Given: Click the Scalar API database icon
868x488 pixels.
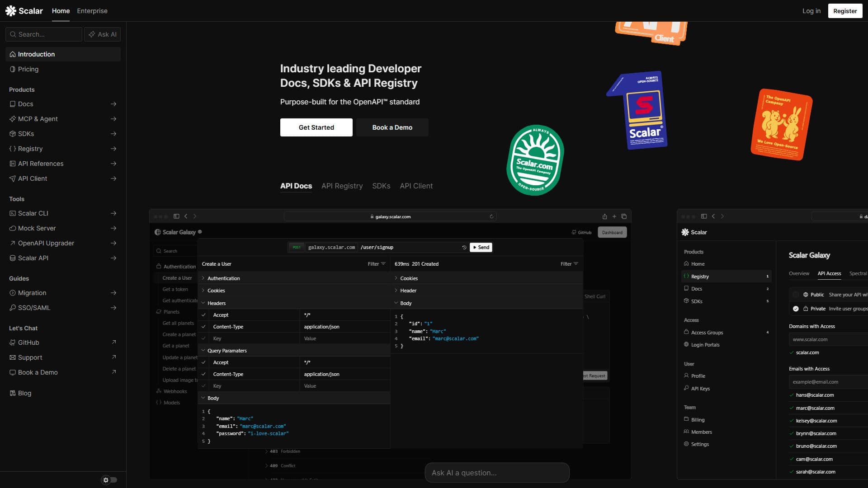Looking at the screenshot, I should tap(13, 258).
